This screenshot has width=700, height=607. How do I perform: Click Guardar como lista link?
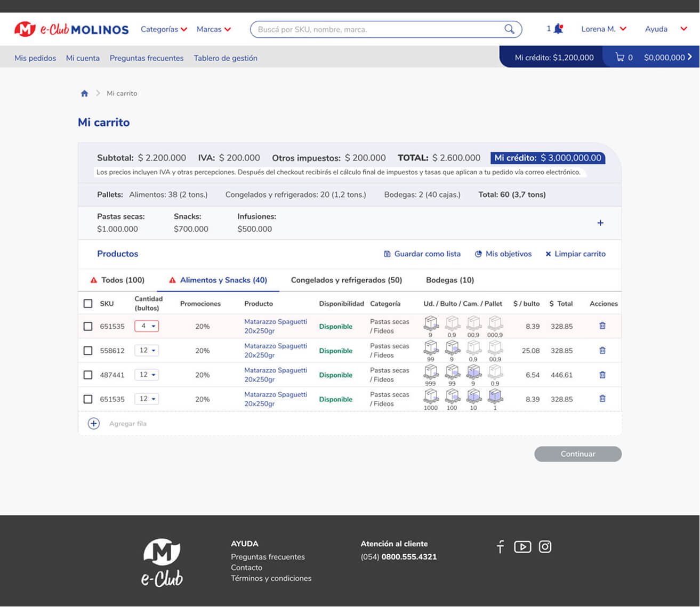422,254
